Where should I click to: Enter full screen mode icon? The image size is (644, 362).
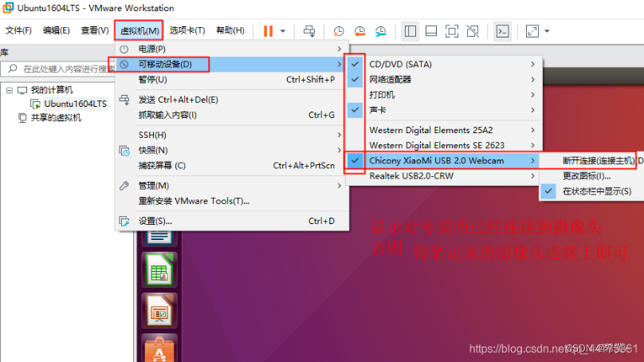452,31
